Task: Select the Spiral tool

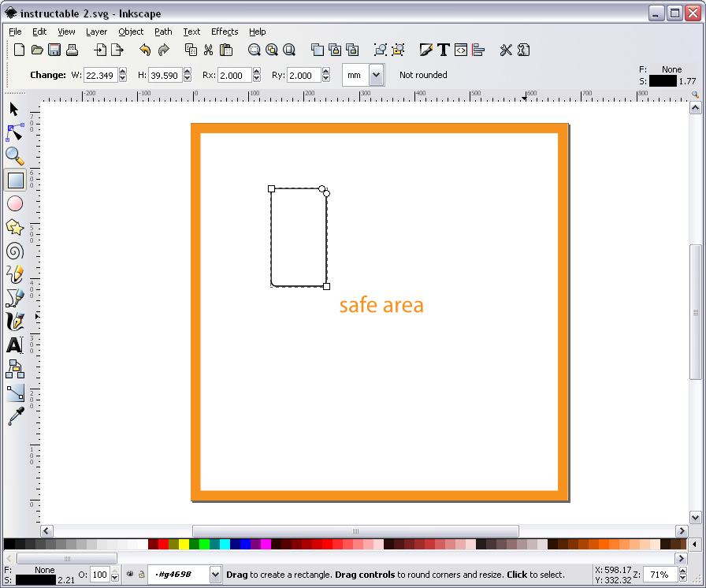Action: pyautogui.click(x=13, y=251)
